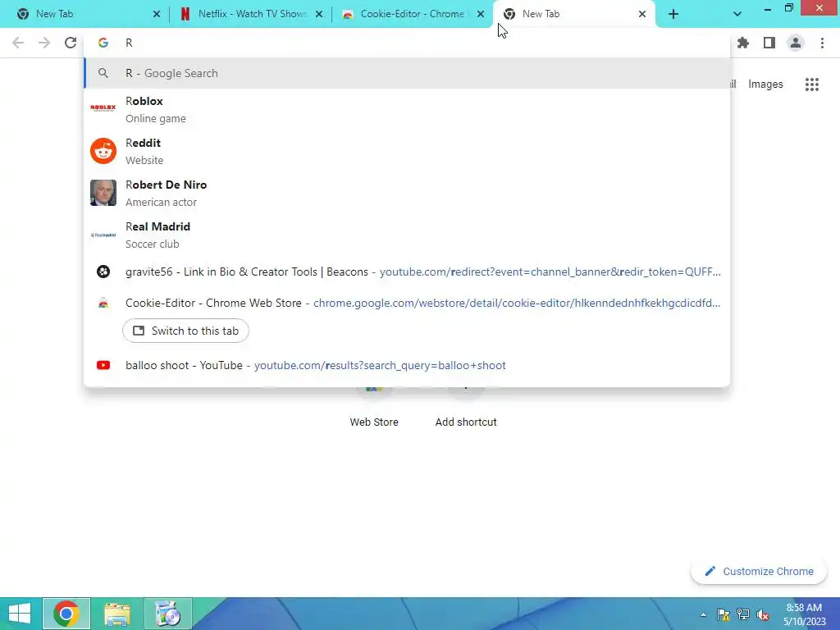This screenshot has width=840, height=630.
Task: Show hidden system tray icons
Action: [x=703, y=614]
